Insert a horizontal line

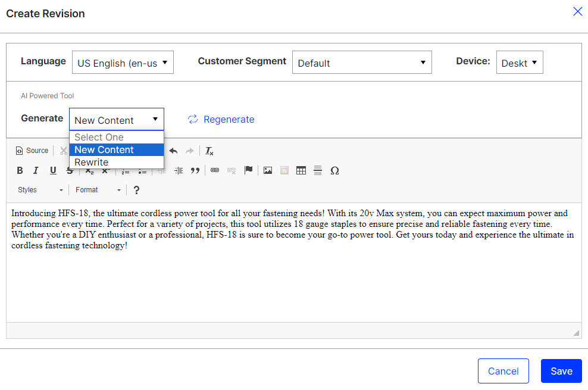tap(318, 171)
